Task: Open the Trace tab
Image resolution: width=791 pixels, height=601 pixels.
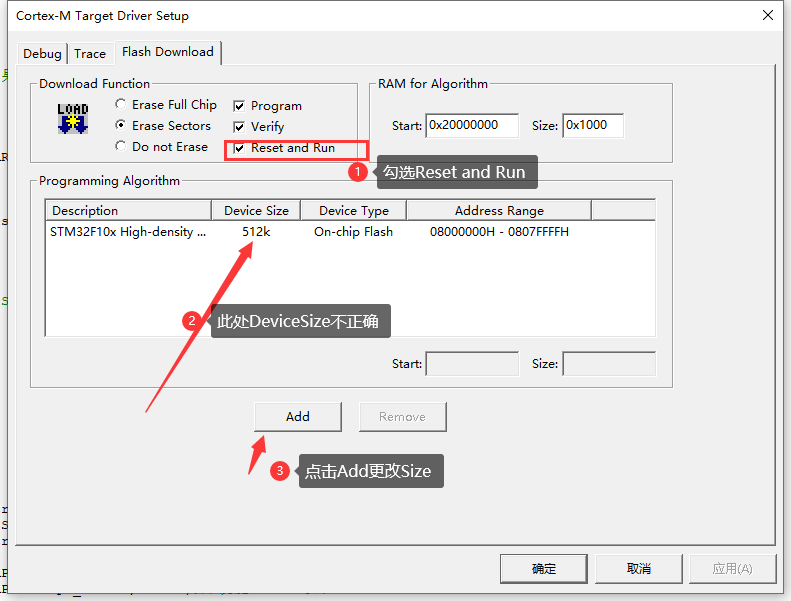Action: pos(90,53)
